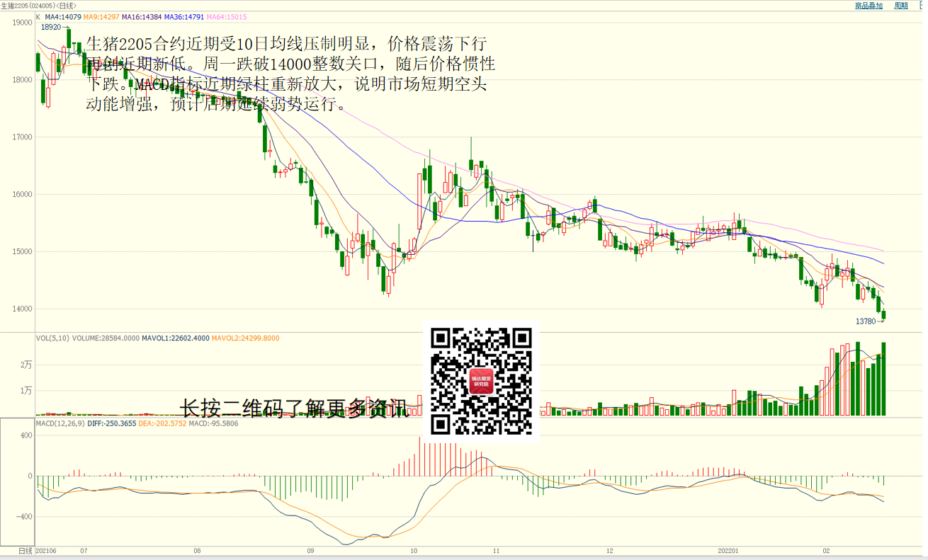Select the orange DEA value label
The width and height of the screenshot is (928, 560).
[162, 423]
